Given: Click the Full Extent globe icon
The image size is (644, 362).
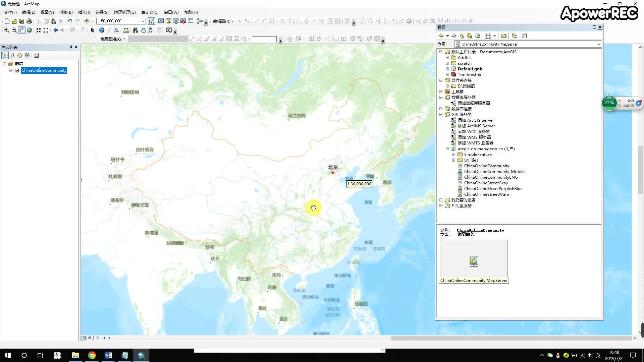Looking at the screenshot, I should pyautogui.click(x=30, y=30).
